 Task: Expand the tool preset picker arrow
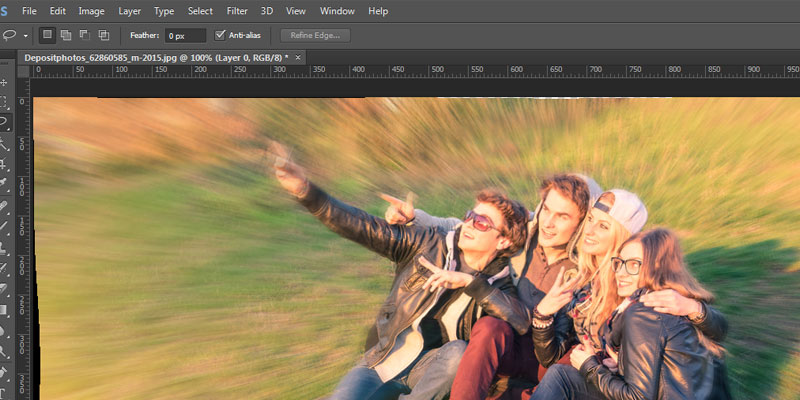pyautogui.click(x=26, y=36)
